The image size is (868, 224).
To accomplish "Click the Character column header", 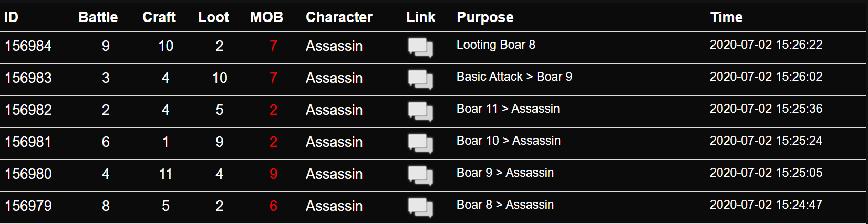I will 339,17.
